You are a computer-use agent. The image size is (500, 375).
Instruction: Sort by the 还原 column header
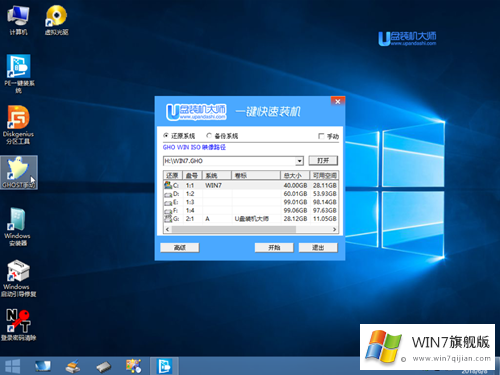tap(173, 175)
